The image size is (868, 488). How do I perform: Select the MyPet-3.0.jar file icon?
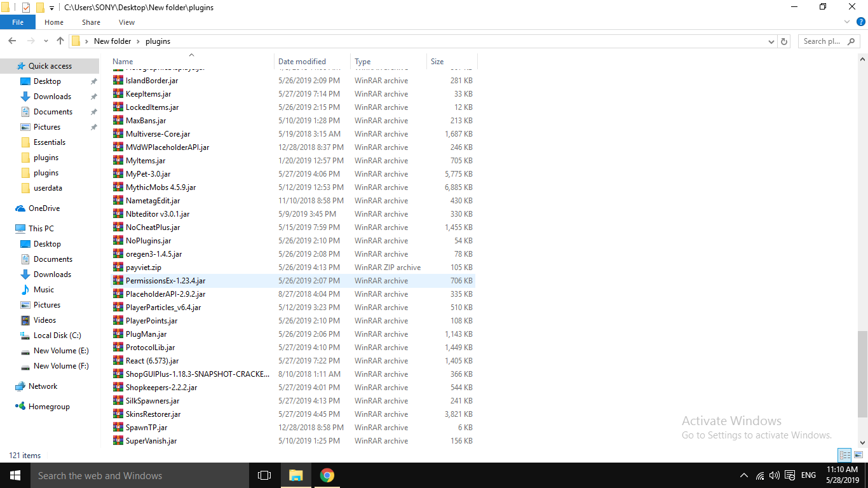[x=118, y=174]
